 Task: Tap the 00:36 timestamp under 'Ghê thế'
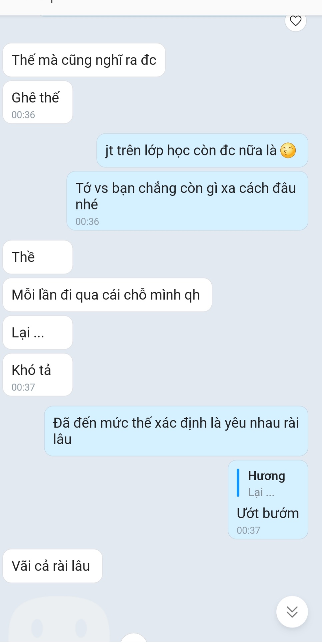click(x=23, y=115)
